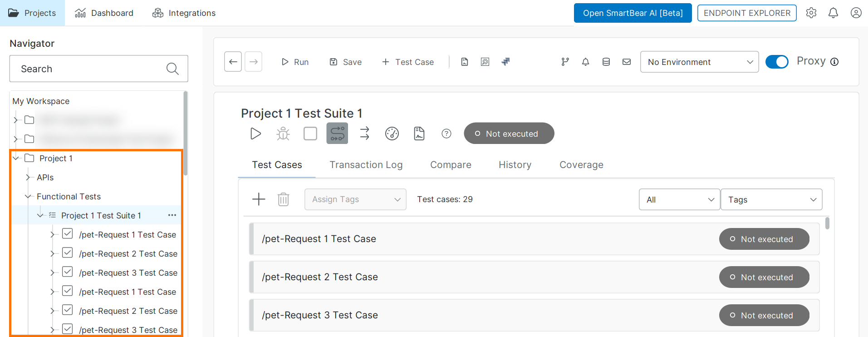Collapse Project 1 Test Suite 1 tree node
868x337 pixels.
pyautogui.click(x=40, y=215)
